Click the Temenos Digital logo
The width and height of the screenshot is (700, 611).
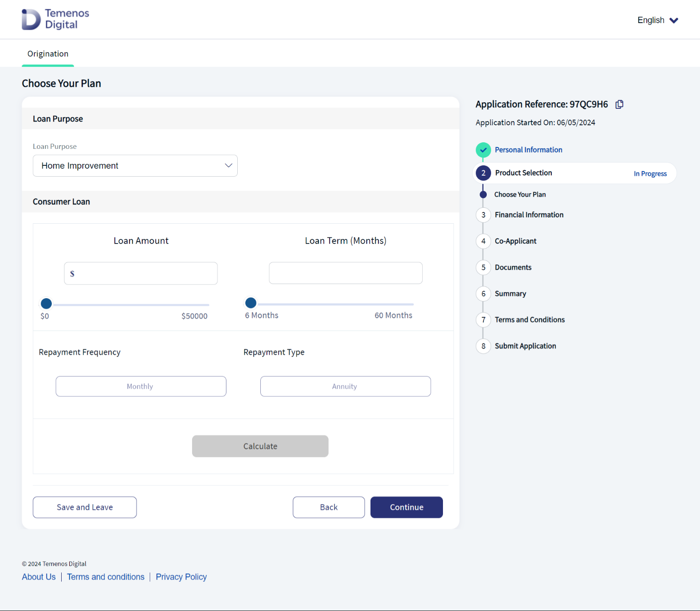[55, 19]
